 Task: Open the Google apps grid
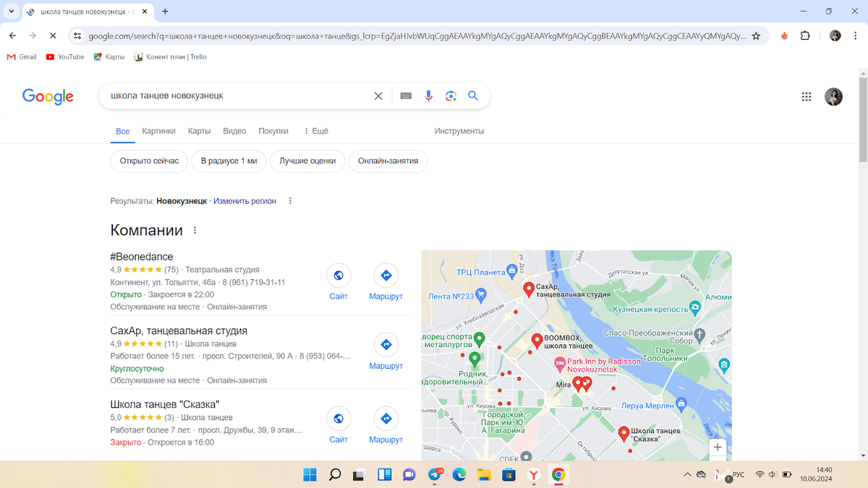click(807, 96)
